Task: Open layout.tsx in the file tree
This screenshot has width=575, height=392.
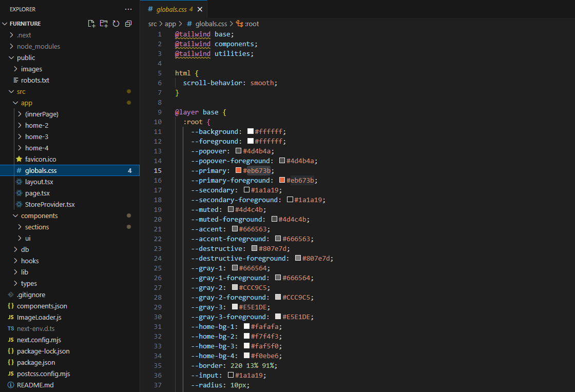Action: [x=39, y=182]
